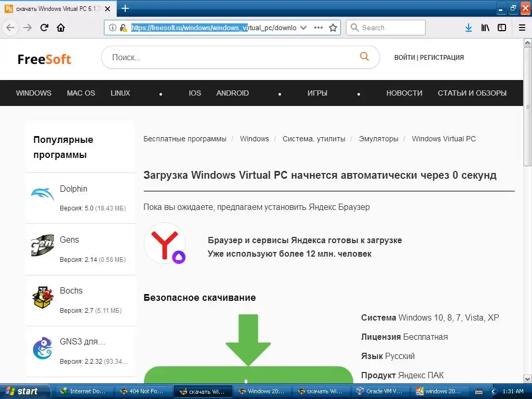Close the Windows Virtual PC tab

point(108,9)
